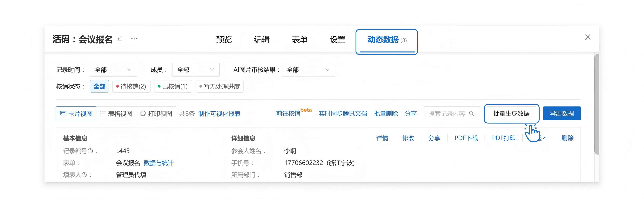
Task: Open the AI图片审核结果 dropdown
Action: (308, 70)
